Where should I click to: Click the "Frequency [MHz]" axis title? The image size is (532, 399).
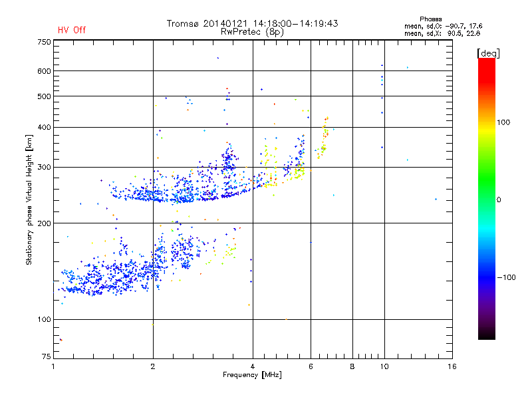pos(252,375)
